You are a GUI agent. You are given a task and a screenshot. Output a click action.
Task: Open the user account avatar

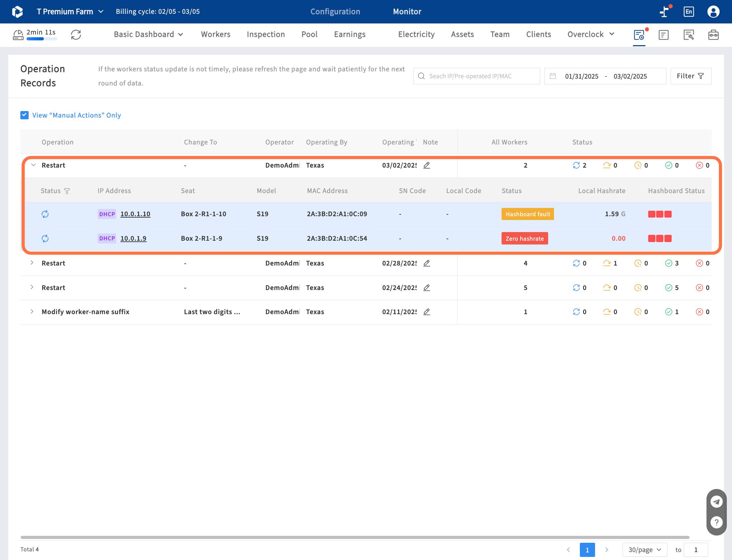pos(713,12)
